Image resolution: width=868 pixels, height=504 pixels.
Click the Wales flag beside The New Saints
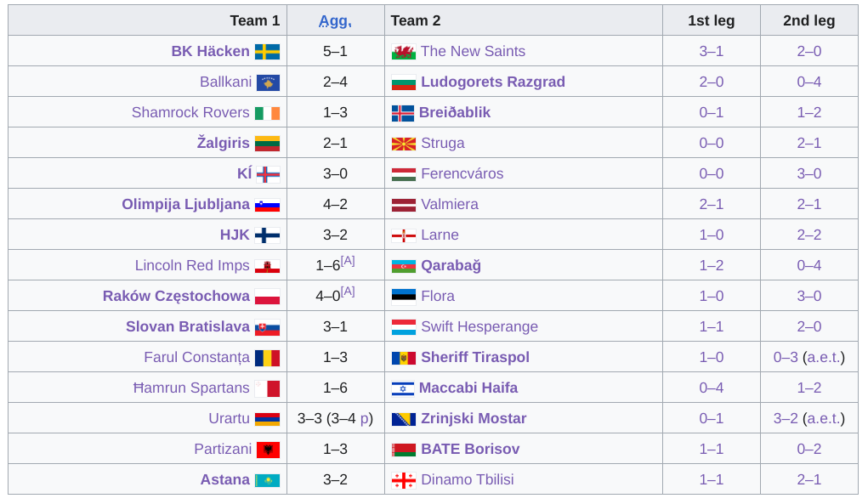coord(404,53)
